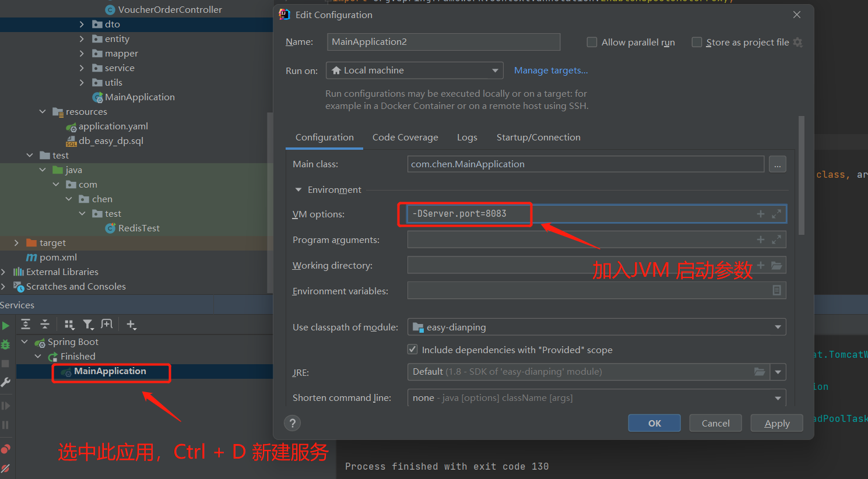
Task: Click the Name field with MainApplication2
Action: pos(443,42)
